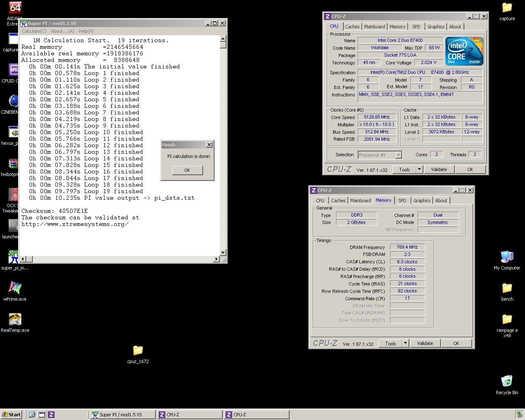The image size is (525, 420).
Task: Open the capture folder at top right
Action: coord(507,7)
